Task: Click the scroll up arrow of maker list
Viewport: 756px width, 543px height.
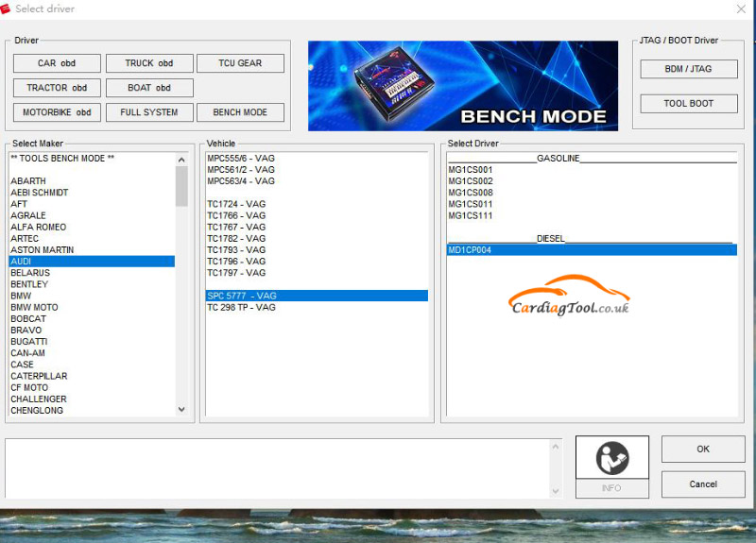Action: (x=182, y=160)
